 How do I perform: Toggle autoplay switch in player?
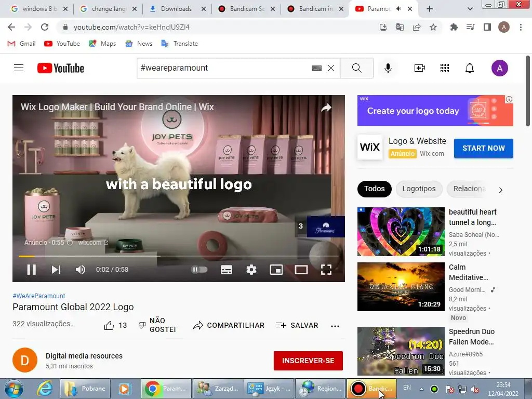199,270
